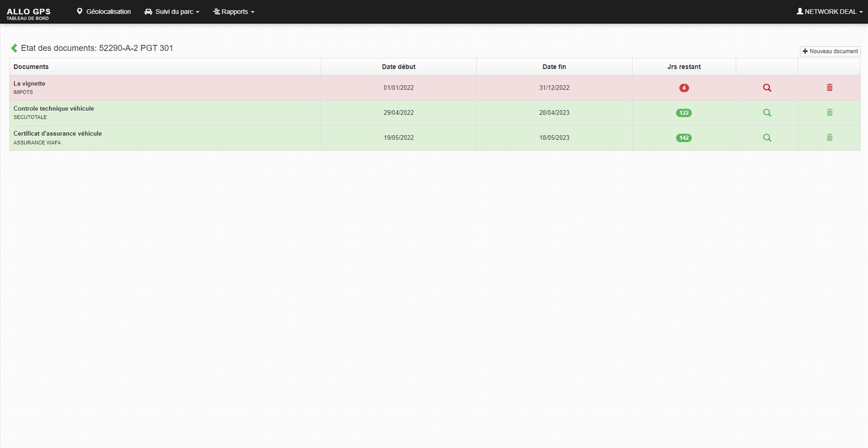View the La vignette document details

point(767,88)
